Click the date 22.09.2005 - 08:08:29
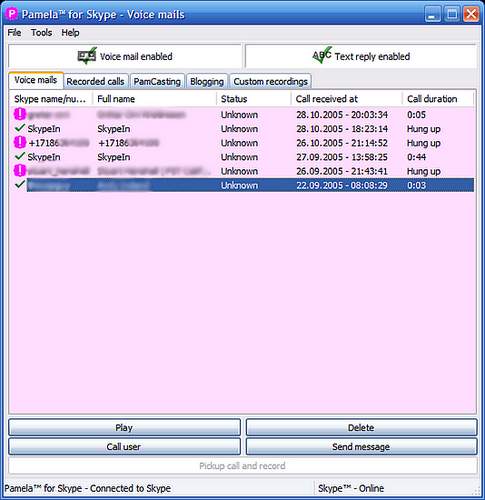The width and height of the screenshot is (485, 500). (342, 185)
